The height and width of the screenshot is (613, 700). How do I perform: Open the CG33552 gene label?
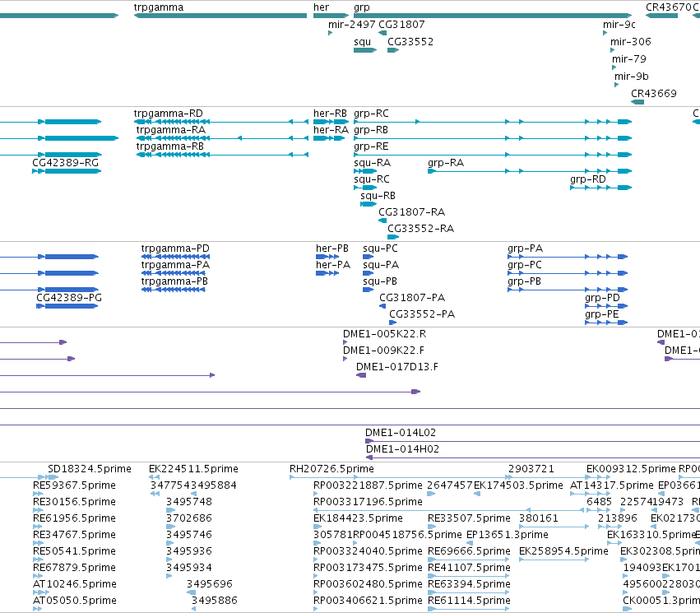pos(410,41)
